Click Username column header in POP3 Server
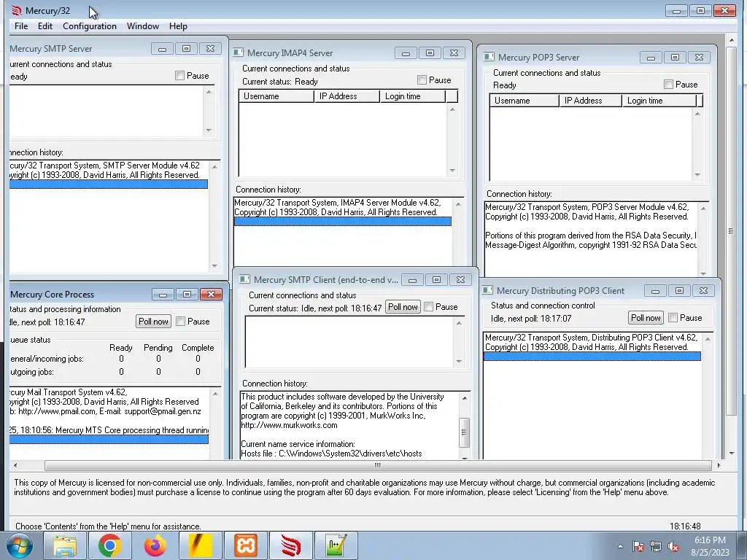 tap(525, 101)
